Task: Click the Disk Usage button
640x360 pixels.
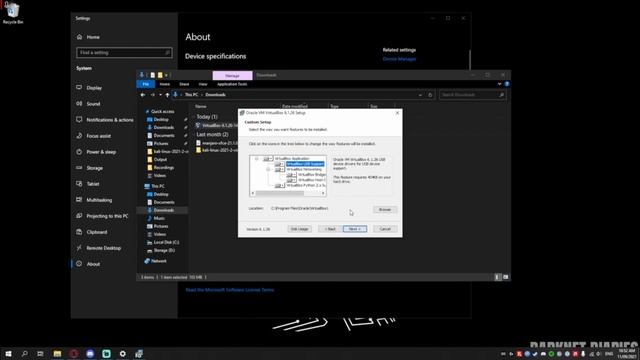Action: click(299, 229)
